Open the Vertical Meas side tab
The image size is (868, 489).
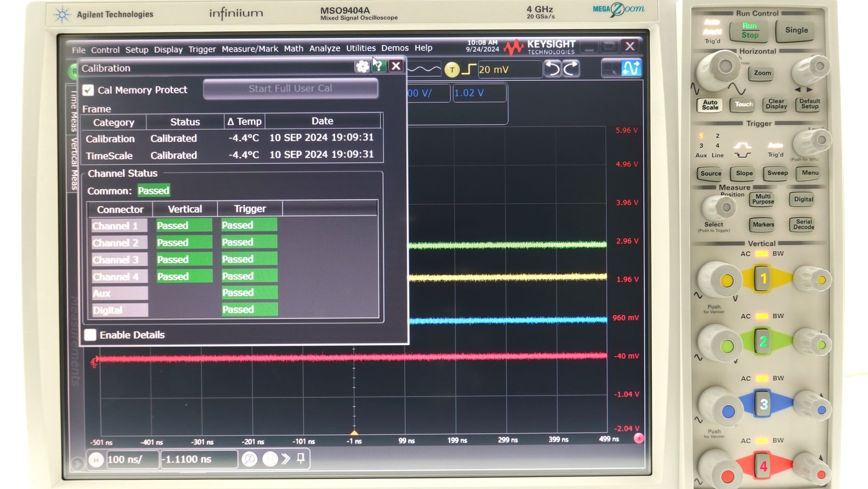coord(74,164)
